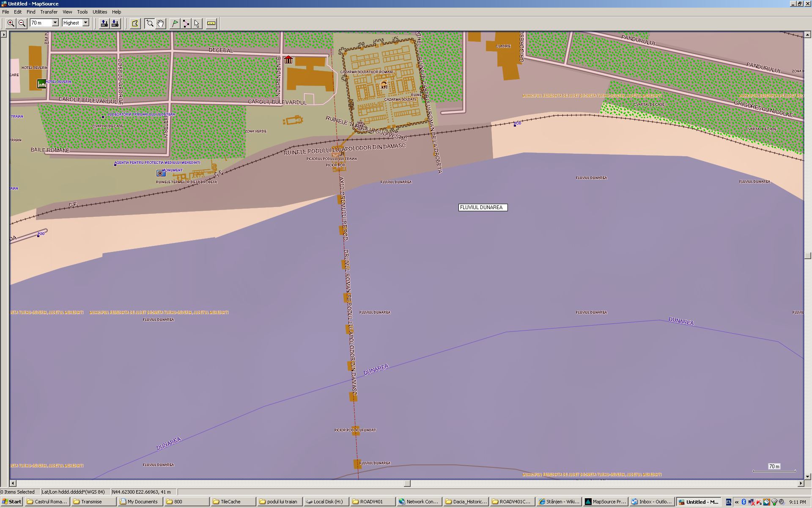Select the Distance/Bearing ruler tool
Viewport: 812px width, 508px height.
[x=211, y=23]
